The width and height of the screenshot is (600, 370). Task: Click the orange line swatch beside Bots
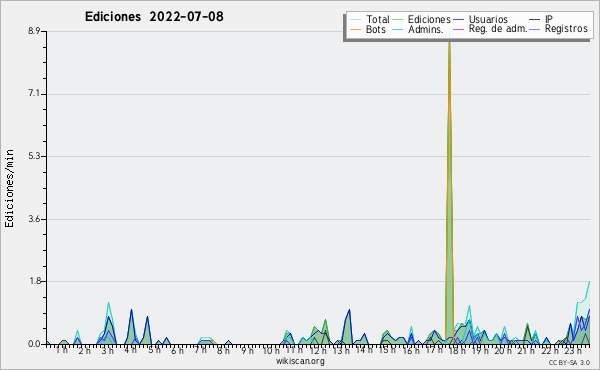click(355, 29)
